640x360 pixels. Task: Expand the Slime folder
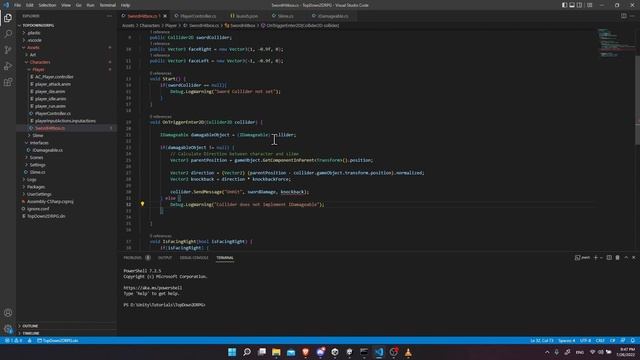[x=67, y=136]
